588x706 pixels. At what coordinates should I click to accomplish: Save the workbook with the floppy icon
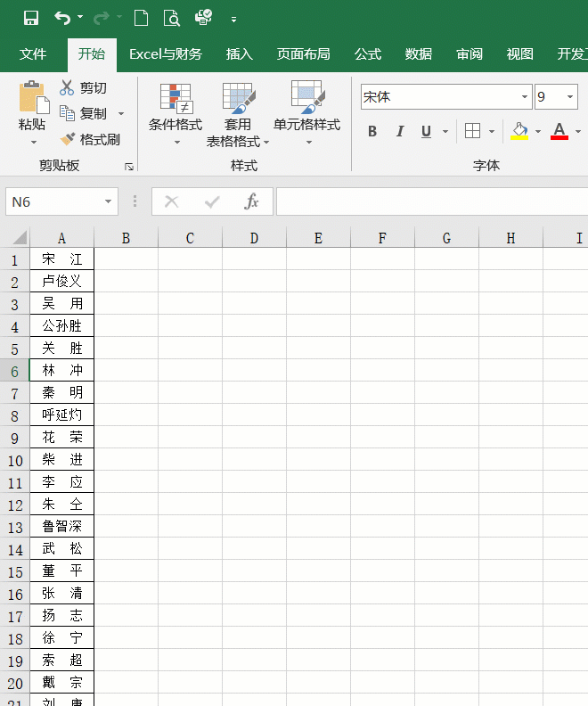30,18
